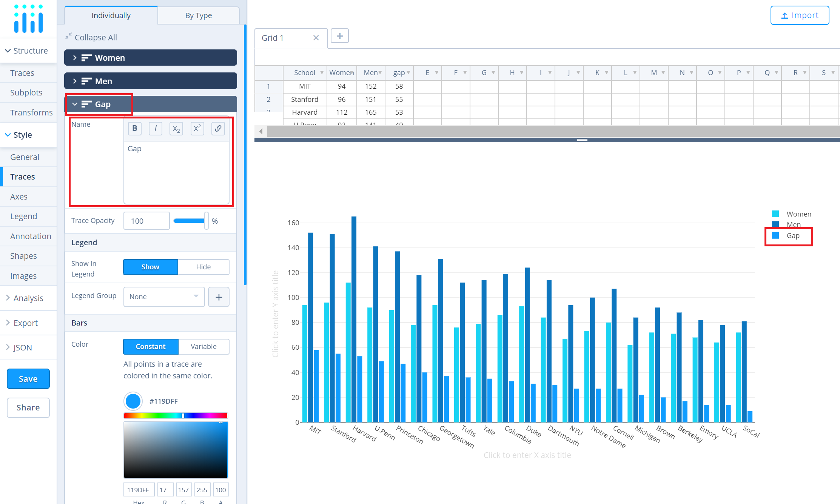Screen dimensions: 840x504
Task: Click the hue rainbow slider
Action: pyautogui.click(x=176, y=416)
